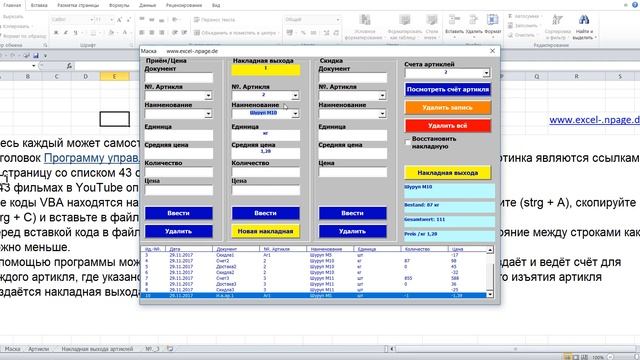Click orange Удалить запись button
The image size is (640, 360).
448,107
